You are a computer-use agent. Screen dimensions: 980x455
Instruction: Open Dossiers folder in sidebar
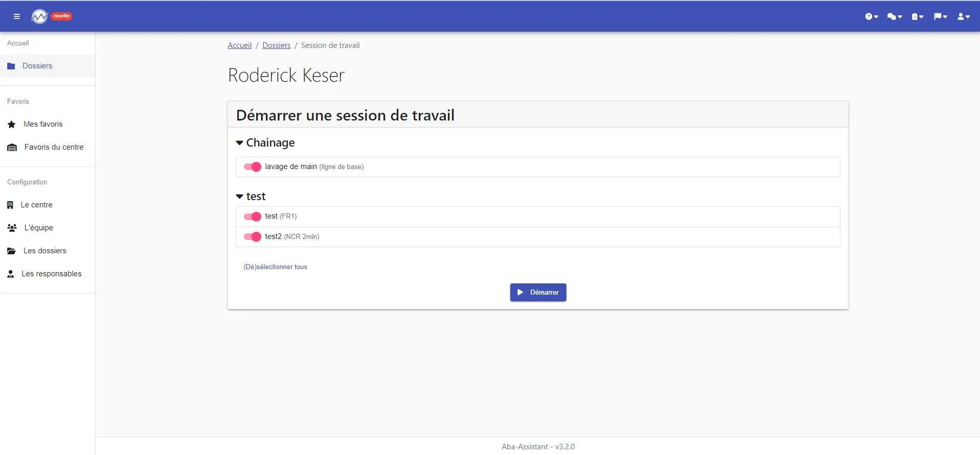48,66
